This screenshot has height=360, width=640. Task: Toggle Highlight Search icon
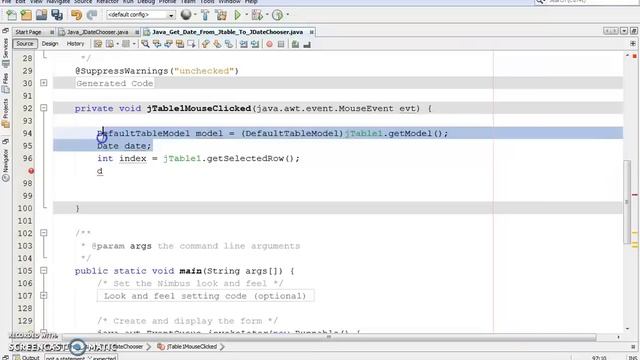coord(180,44)
